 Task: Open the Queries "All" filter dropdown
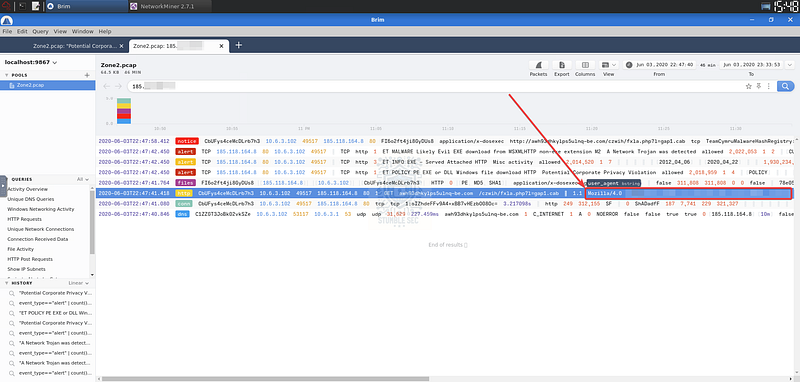[x=83, y=180]
